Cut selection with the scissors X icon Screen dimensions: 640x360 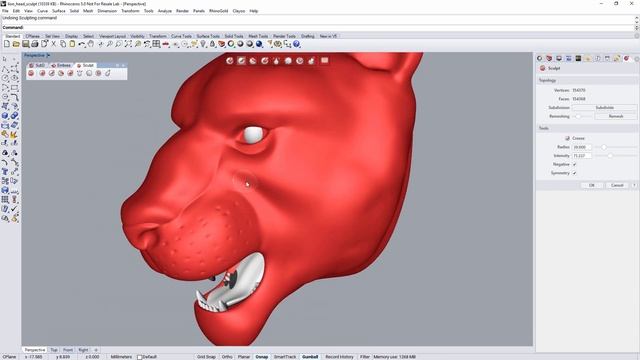point(53,44)
